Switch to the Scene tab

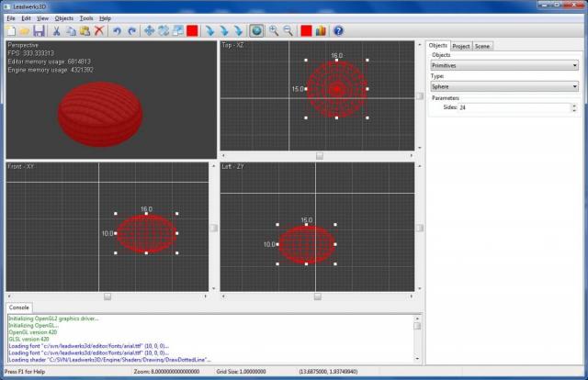pos(483,45)
